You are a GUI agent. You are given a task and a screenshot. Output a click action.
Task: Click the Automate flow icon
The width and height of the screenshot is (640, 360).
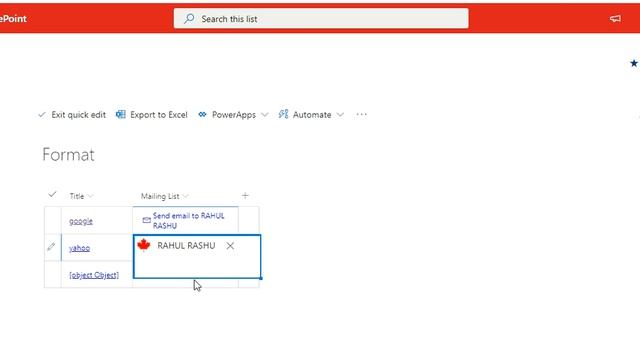(x=283, y=114)
